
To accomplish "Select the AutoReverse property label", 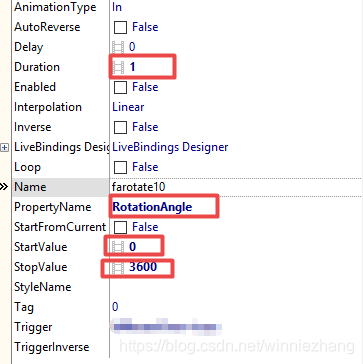I will pos(47,27).
